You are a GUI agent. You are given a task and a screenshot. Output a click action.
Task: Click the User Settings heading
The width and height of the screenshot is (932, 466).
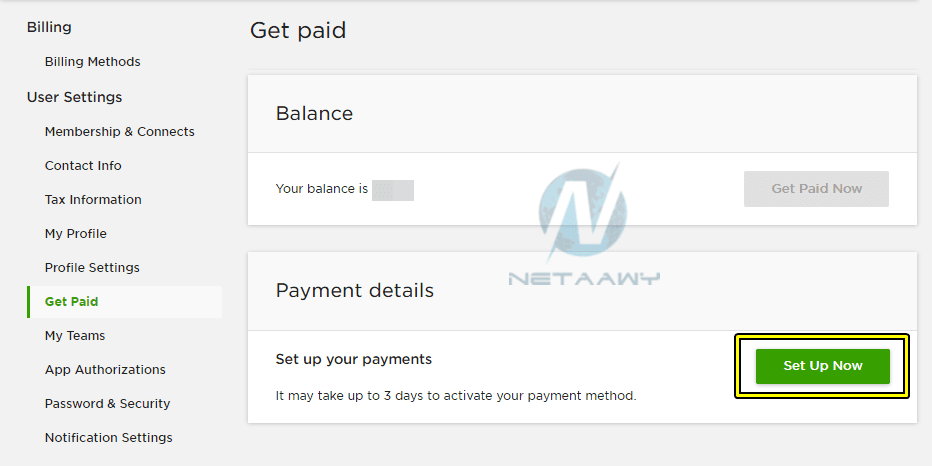(74, 97)
